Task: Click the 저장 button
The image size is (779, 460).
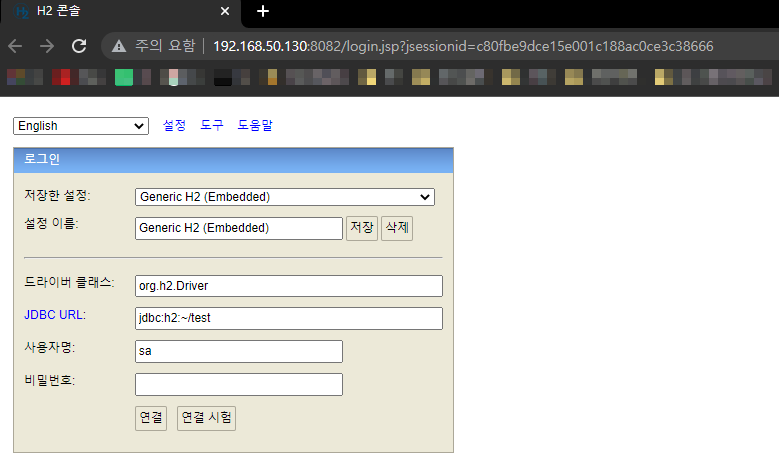Action: click(362, 228)
